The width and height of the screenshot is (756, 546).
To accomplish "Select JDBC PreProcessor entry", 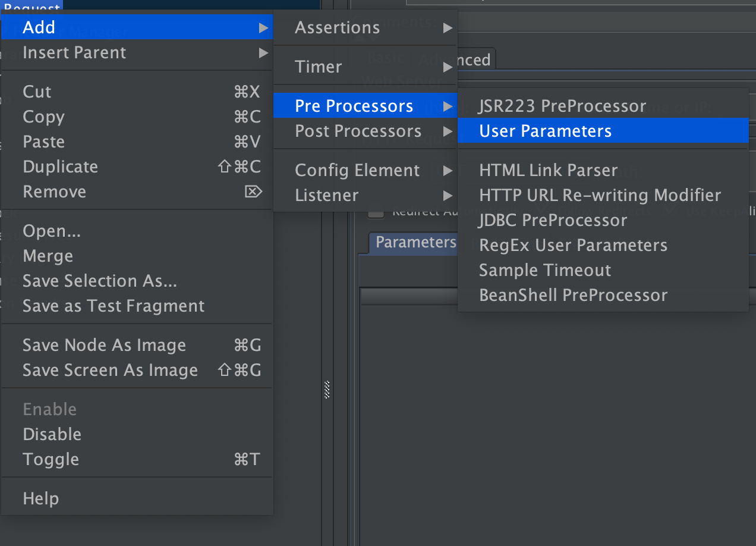I will tap(553, 220).
